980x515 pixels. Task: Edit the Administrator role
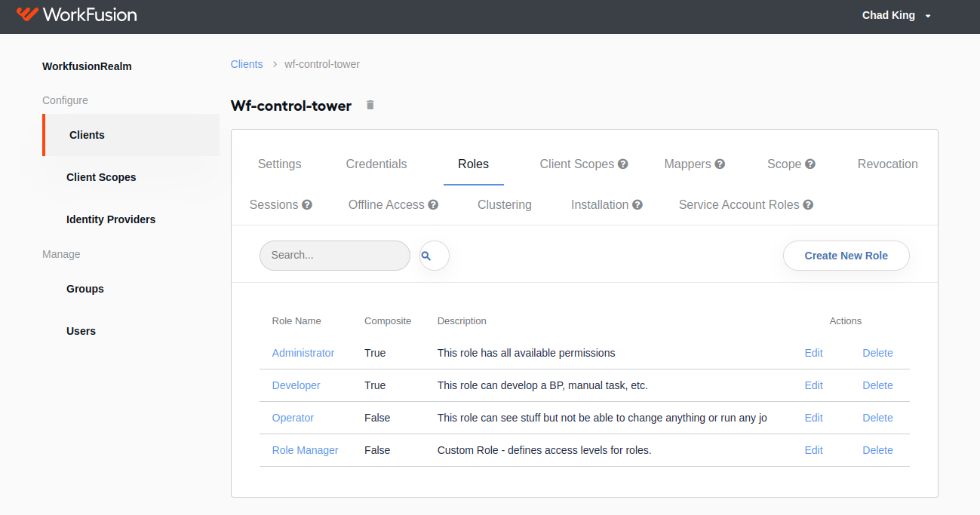tap(813, 353)
